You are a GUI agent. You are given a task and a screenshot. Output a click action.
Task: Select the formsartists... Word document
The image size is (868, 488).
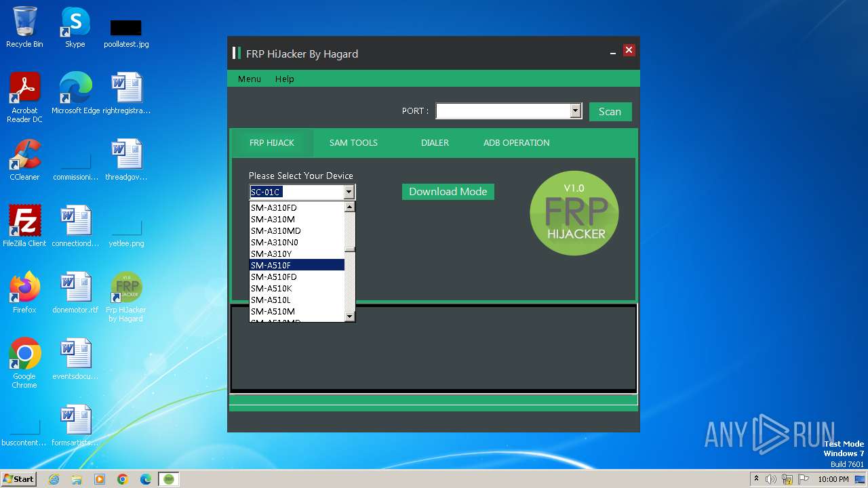pyautogui.click(x=75, y=426)
